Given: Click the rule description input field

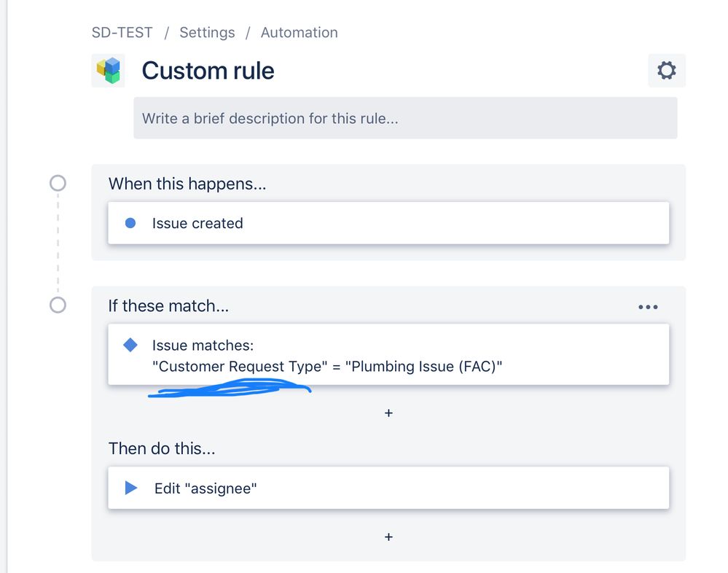Looking at the screenshot, I should (x=405, y=118).
